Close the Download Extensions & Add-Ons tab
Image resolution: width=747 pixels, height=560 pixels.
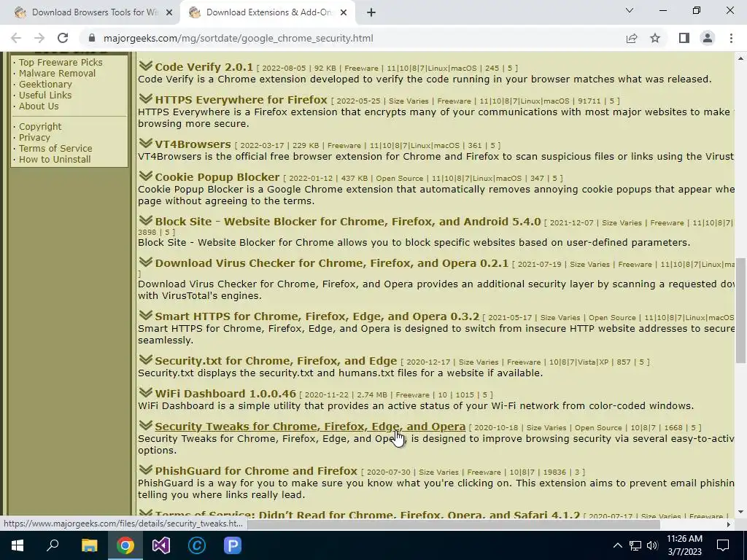click(x=344, y=12)
